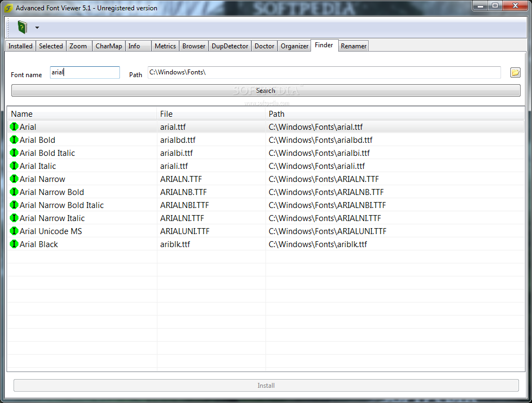Click the Path field showing C:\Windows\Fonts\
Screen dimensions: 532x403
(324, 72)
